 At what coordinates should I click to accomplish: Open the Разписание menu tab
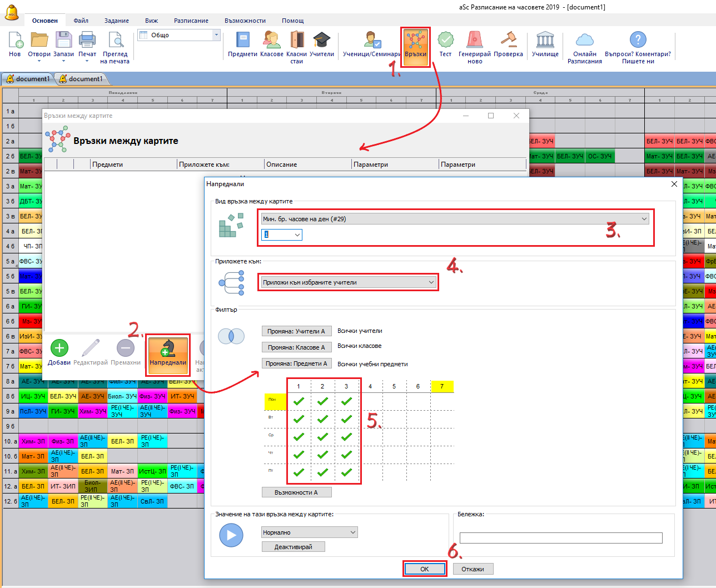191,21
